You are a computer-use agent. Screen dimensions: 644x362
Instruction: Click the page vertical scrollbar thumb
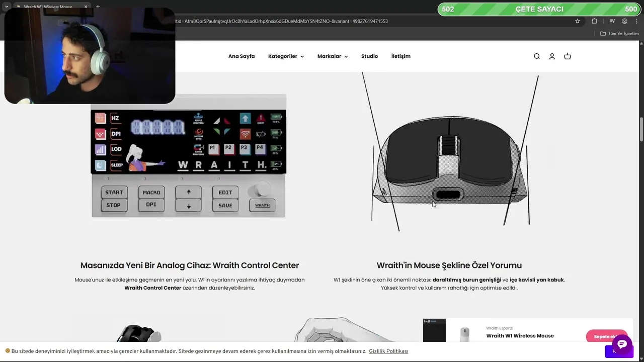641,130
